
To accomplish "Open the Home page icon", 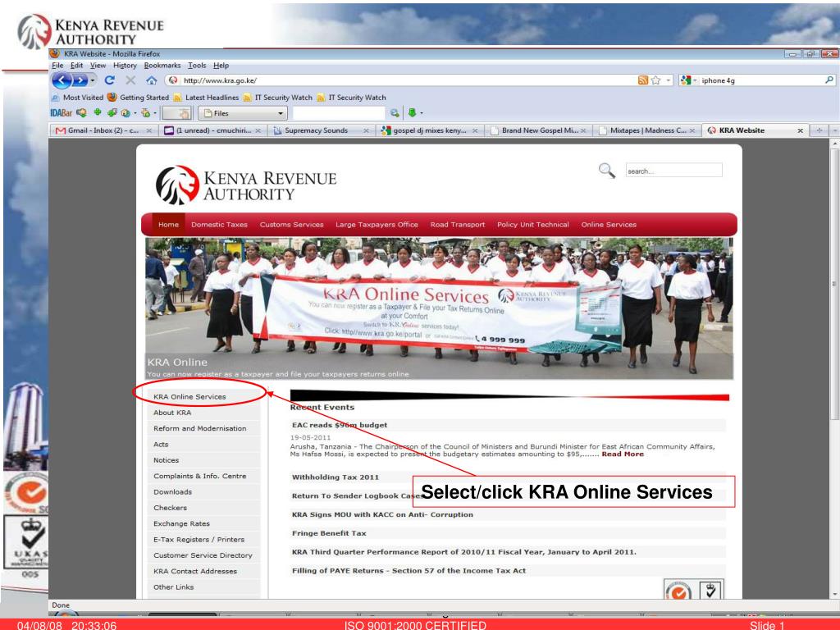I will [x=152, y=80].
